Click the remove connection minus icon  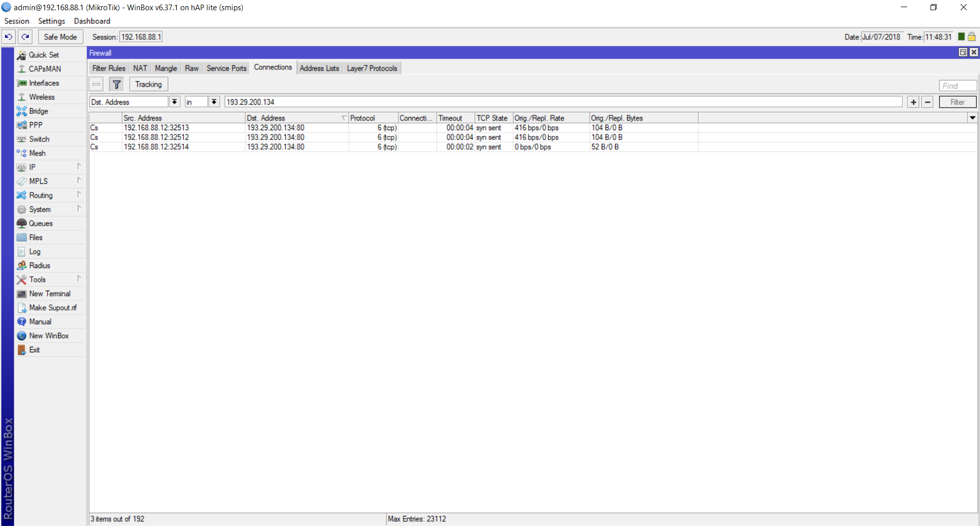click(x=96, y=84)
